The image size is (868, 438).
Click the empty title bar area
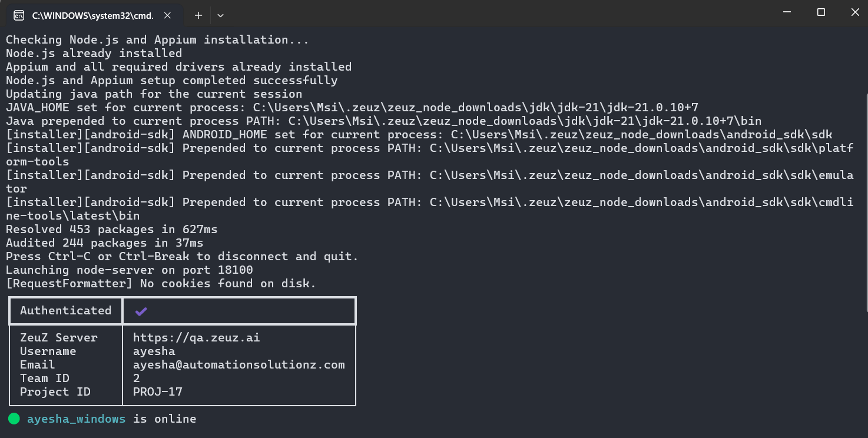click(x=471, y=13)
